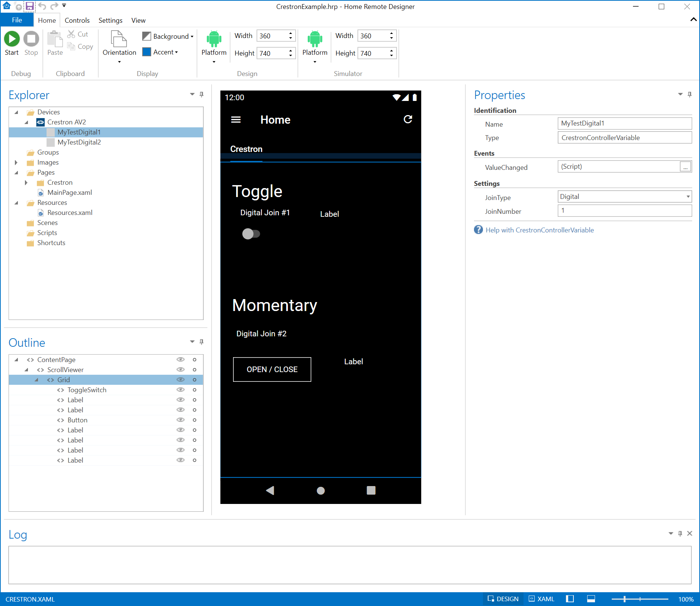Tap the Android recent apps square
This screenshot has height=606, width=700.
point(371,491)
